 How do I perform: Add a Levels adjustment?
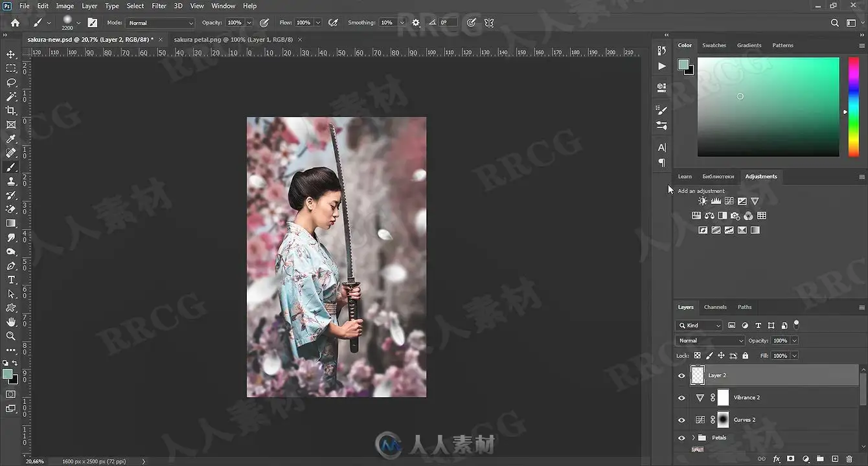pyautogui.click(x=716, y=201)
